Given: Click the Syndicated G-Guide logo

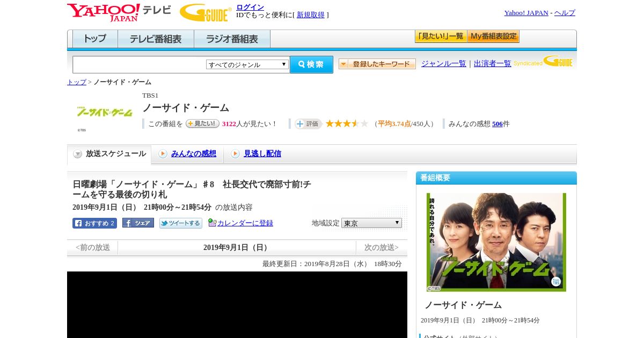Looking at the screenshot, I should tap(543, 61).
